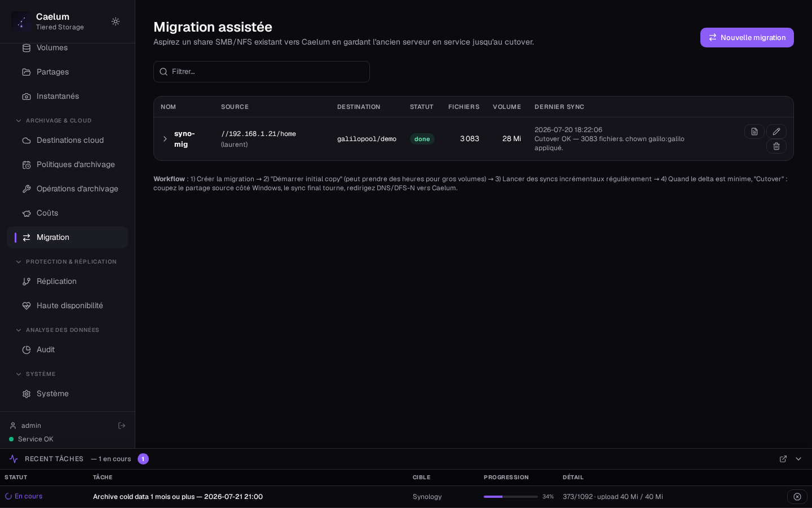This screenshot has width=812, height=508.
Task: Click the 2026-07-20 18:22:06 sync timestamp
Action: pyautogui.click(x=568, y=130)
